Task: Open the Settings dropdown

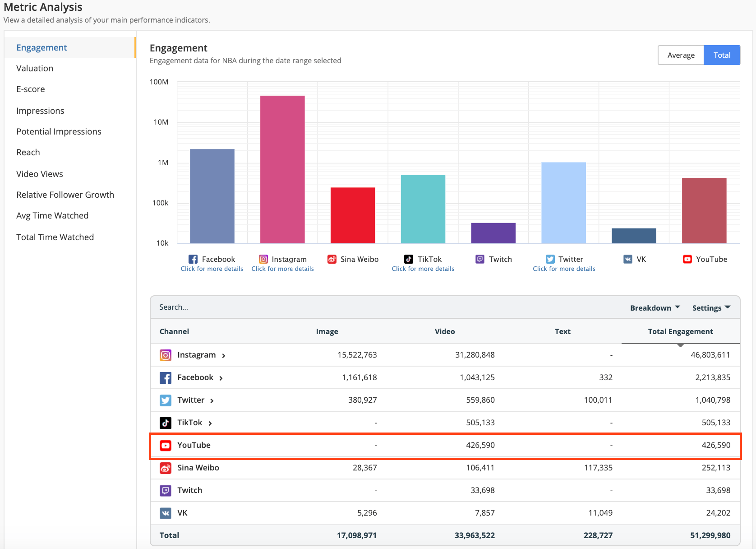Action: [711, 308]
